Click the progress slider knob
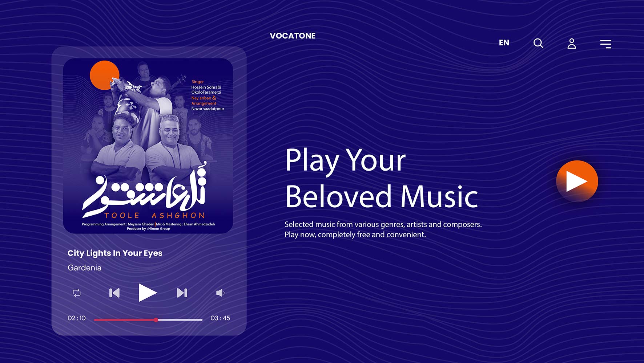 (156, 320)
